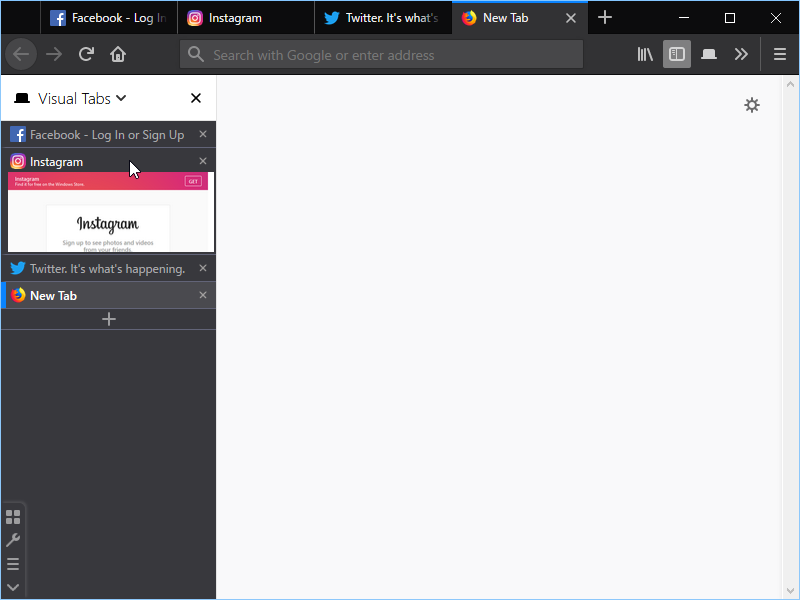Close the Instagram tab from sidebar

tap(203, 161)
